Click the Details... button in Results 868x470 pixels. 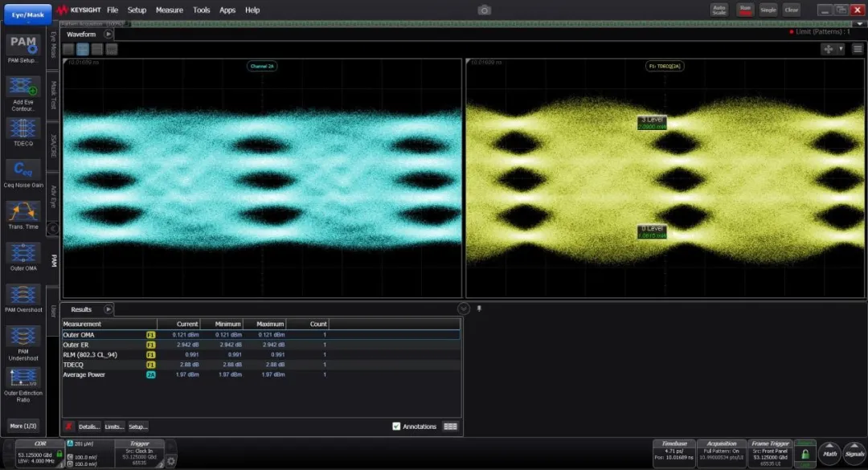pos(89,427)
